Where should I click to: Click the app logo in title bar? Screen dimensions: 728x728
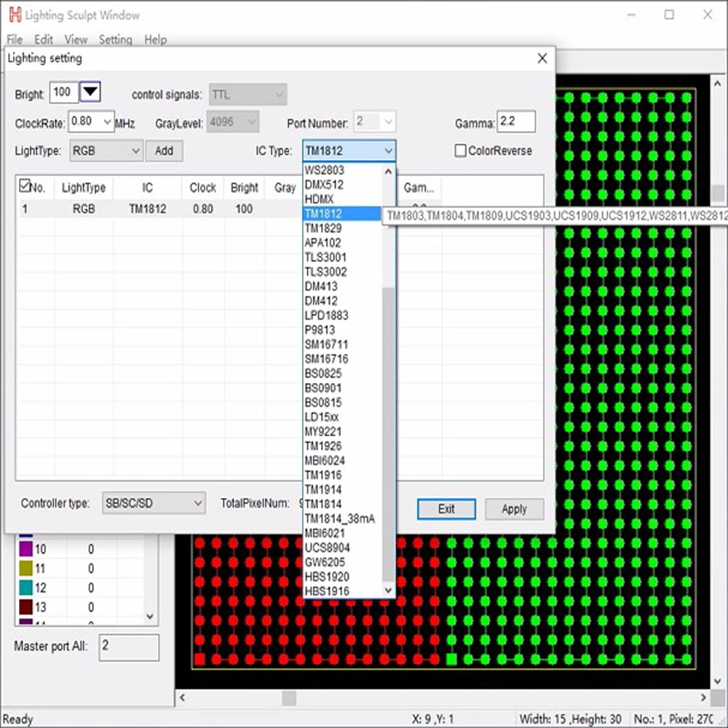point(15,15)
